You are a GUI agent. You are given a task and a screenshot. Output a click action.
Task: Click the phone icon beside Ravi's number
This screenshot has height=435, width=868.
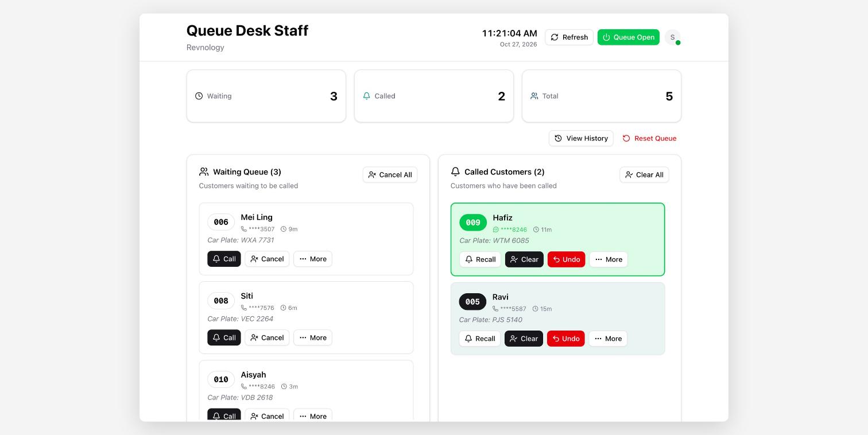[x=495, y=309]
